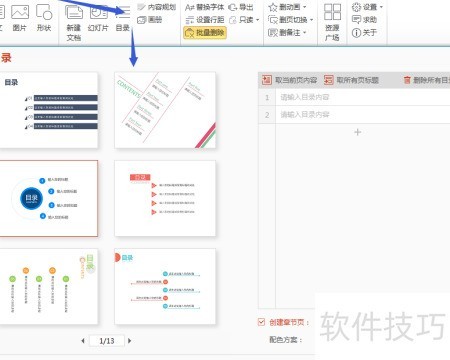
Task: Click the red trash icon to delete all contents
Action: point(407,80)
